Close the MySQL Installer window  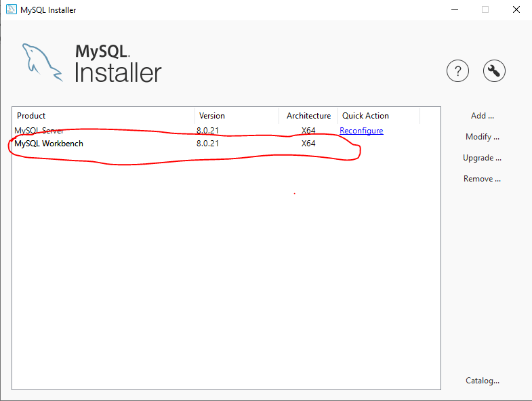[516, 10]
